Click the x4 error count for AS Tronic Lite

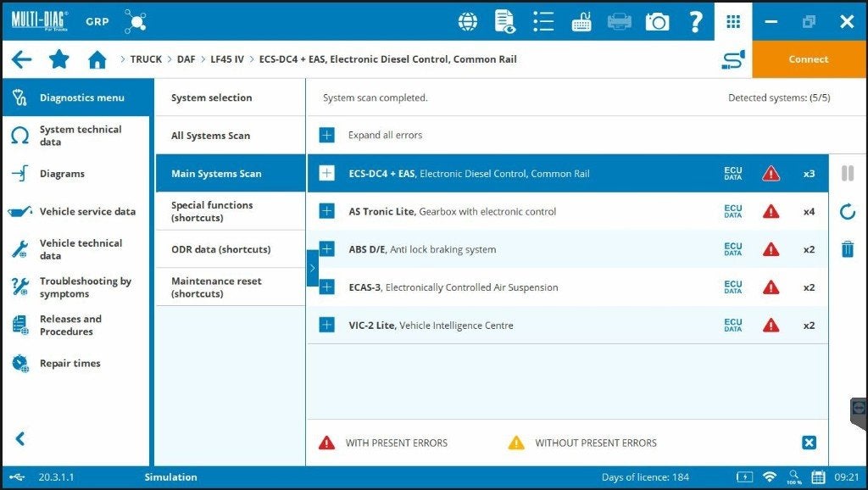[x=809, y=211]
